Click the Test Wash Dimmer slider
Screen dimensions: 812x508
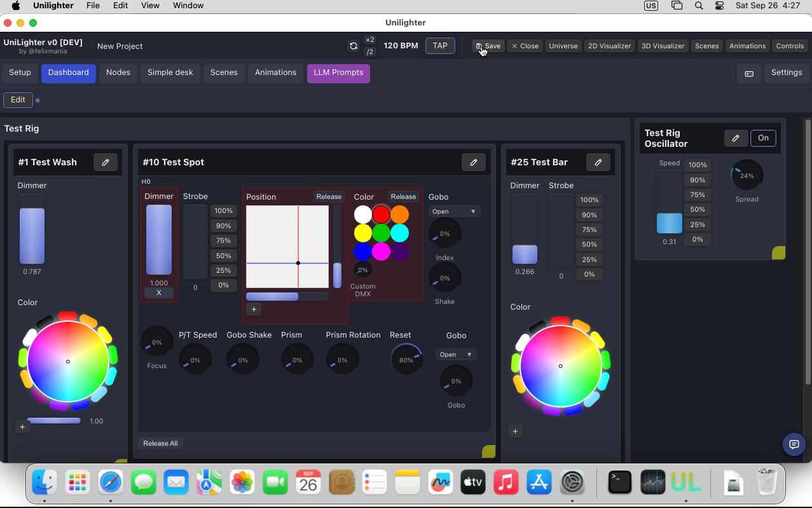click(x=32, y=230)
